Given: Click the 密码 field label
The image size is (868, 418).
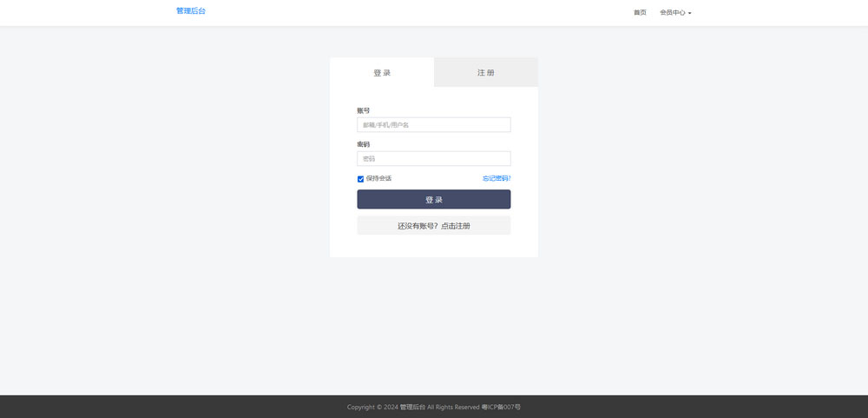Looking at the screenshot, I should (x=363, y=144).
